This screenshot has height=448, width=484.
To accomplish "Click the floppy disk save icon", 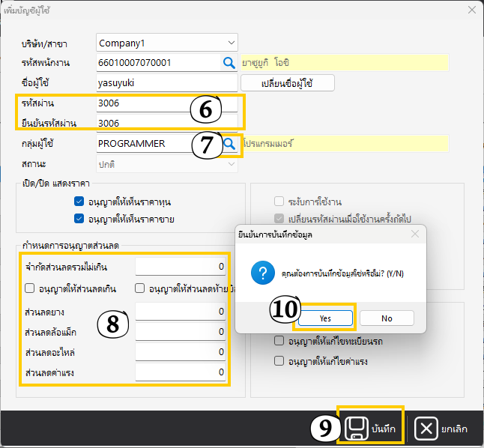I will tap(357, 429).
